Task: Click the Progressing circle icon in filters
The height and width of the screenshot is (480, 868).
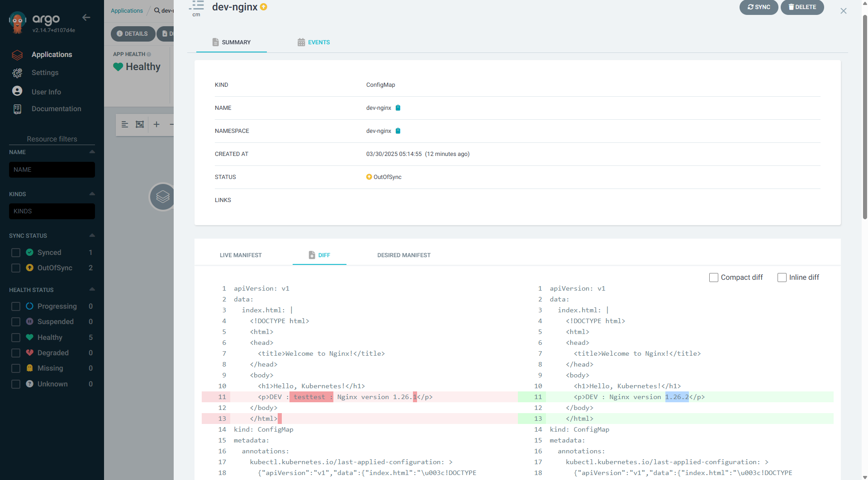Action: [x=30, y=306]
